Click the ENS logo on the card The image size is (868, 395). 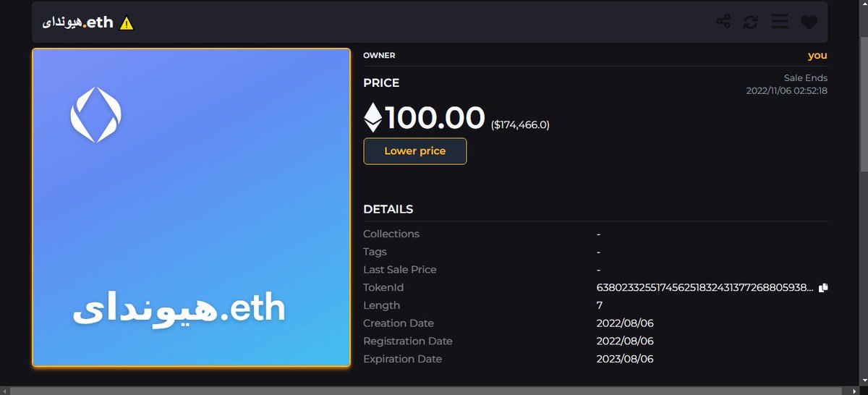[x=95, y=115]
